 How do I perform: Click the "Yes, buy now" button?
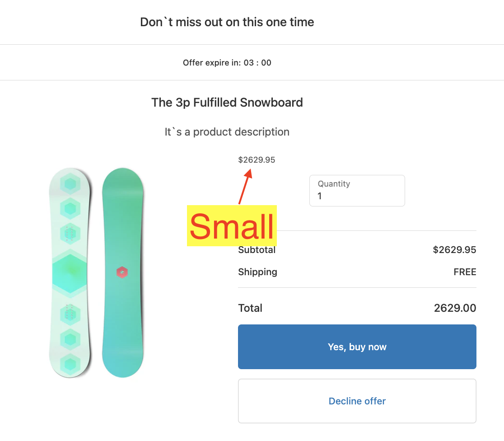point(357,347)
